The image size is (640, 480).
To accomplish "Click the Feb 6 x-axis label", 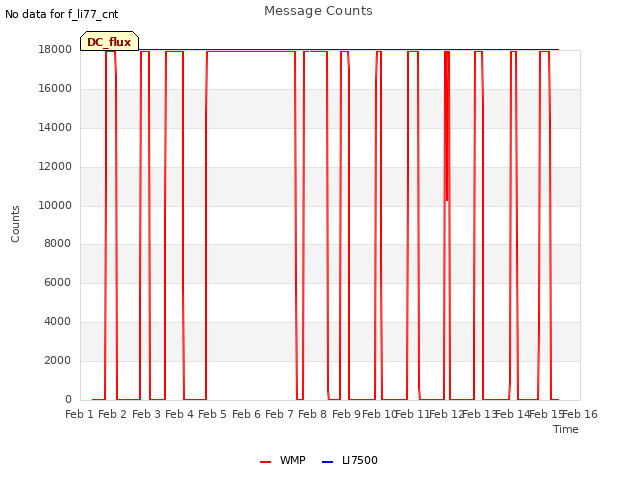I will pyautogui.click(x=246, y=414).
